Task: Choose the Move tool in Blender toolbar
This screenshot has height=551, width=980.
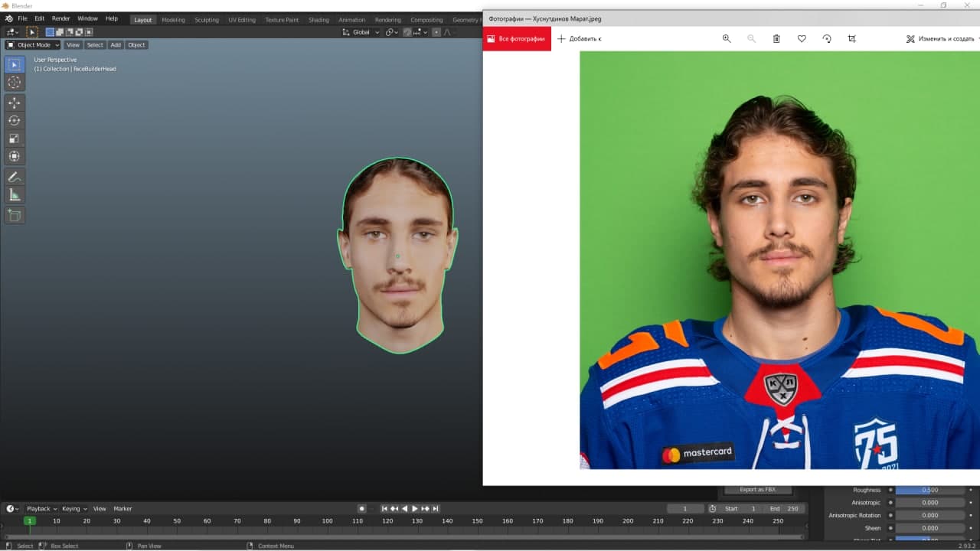Action: point(14,103)
